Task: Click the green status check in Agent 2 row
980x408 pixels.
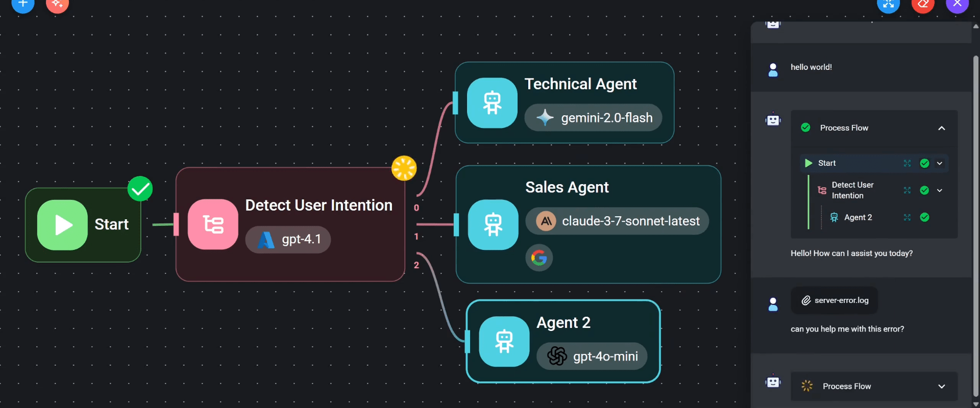Action: (x=924, y=217)
